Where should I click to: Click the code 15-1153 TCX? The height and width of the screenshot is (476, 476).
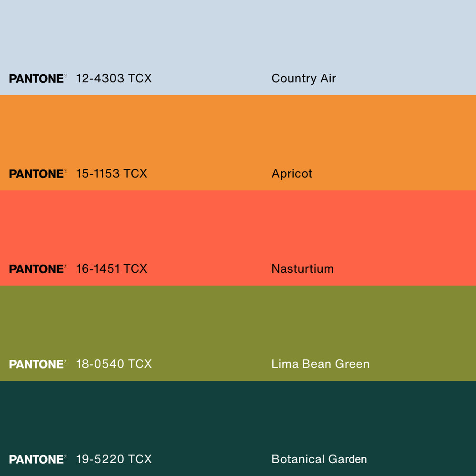click(111, 174)
